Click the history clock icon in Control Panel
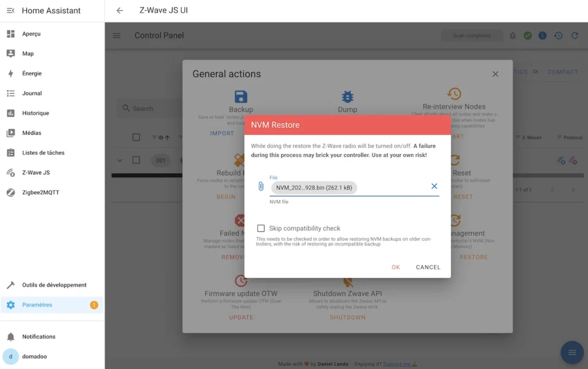The width and height of the screenshot is (588, 369). [x=558, y=36]
